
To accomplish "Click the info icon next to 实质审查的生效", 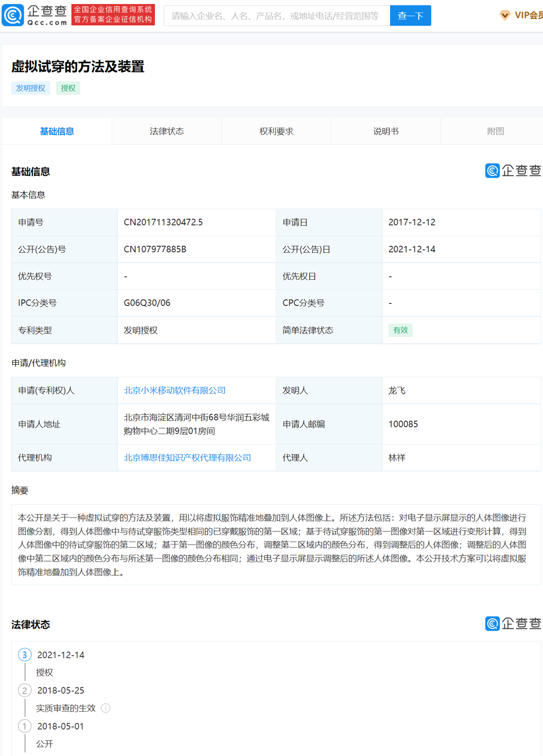I will [105, 708].
